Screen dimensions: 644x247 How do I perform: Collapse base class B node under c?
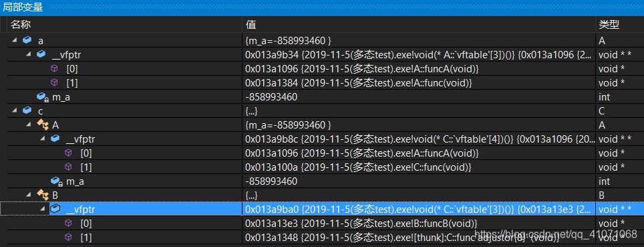tap(29, 195)
